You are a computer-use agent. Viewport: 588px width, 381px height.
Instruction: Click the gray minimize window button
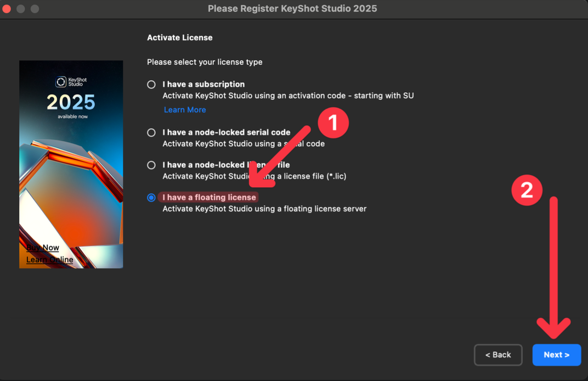[21, 9]
